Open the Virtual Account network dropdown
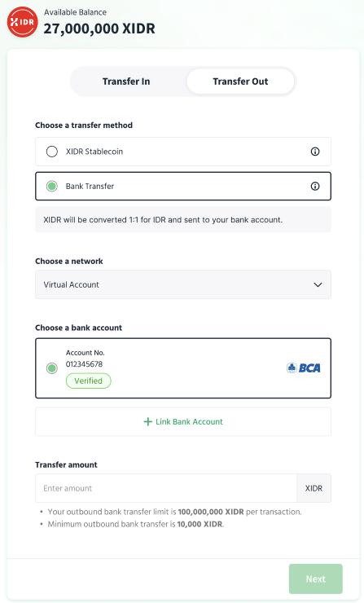Screen dimensions: 364x603 (x=183, y=284)
